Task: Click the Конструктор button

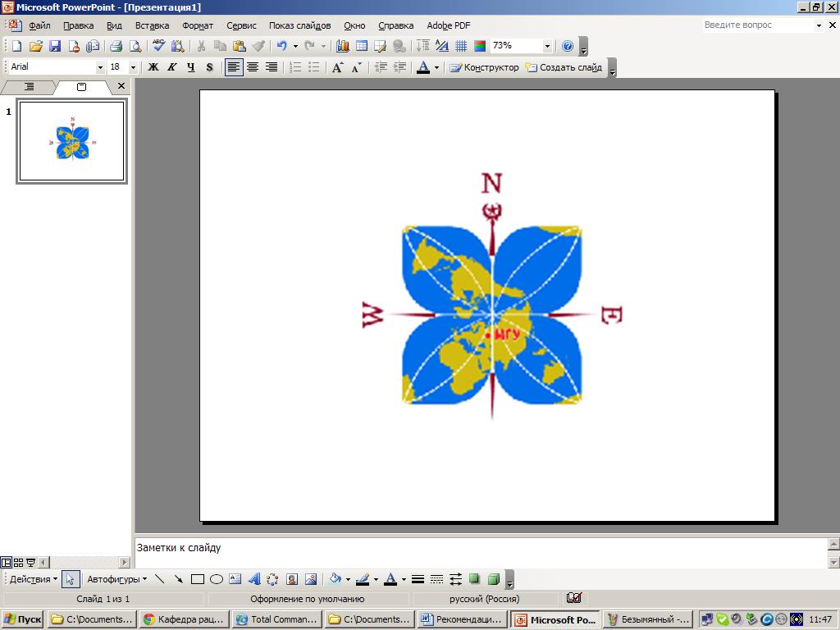Action: pyautogui.click(x=484, y=67)
